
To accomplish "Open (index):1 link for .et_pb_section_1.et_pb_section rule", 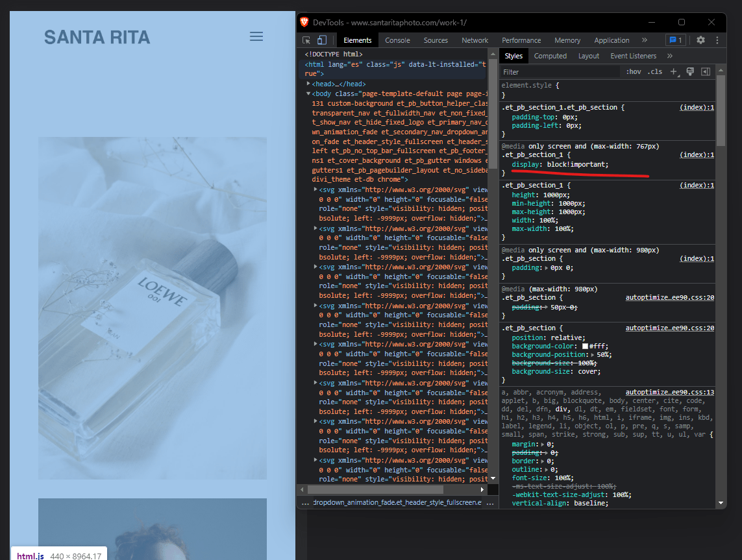I will [697, 107].
